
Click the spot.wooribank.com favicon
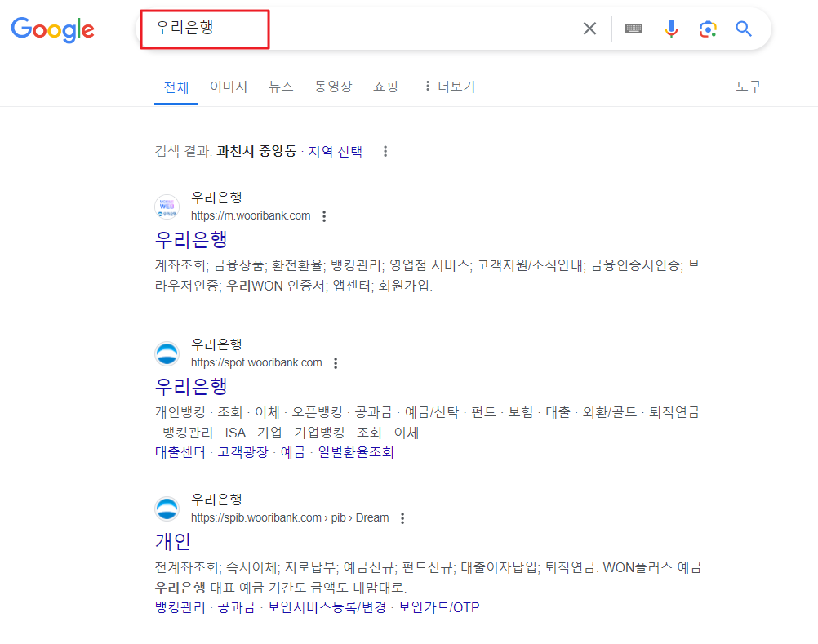click(167, 353)
